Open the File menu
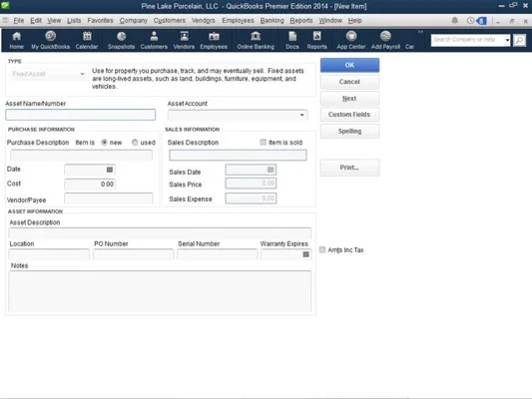Image resolution: width=532 pixels, height=399 pixels. [x=19, y=21]
